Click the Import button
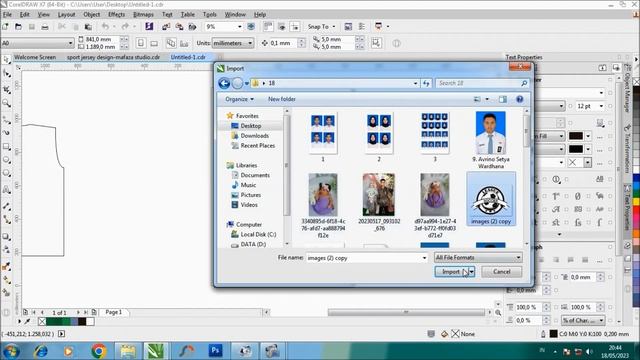This screenshot has width=640, height=360. pos(451,272)
